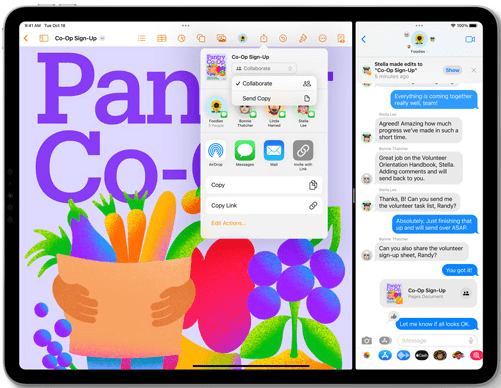Open the shapes insert icon

[201, 38]
